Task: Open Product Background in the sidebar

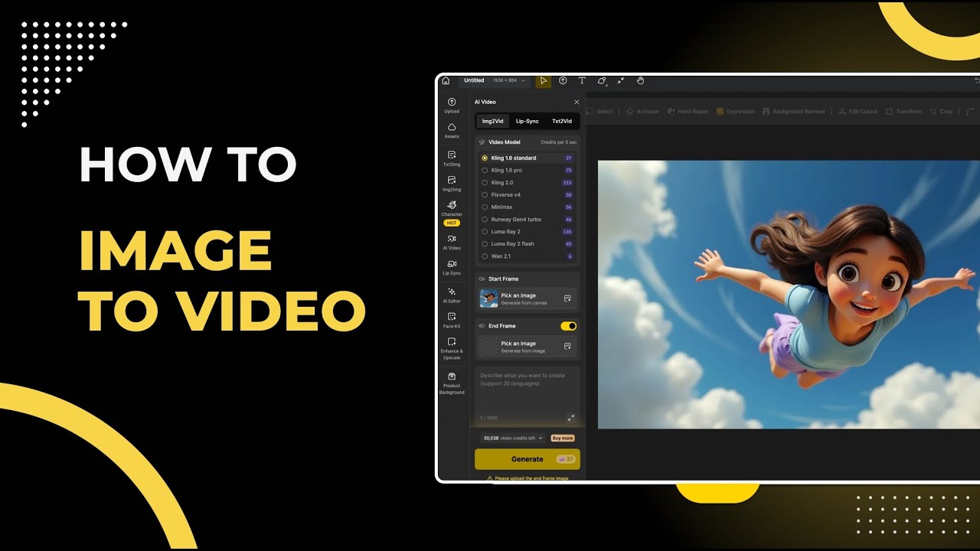Action: coord(452,383)
